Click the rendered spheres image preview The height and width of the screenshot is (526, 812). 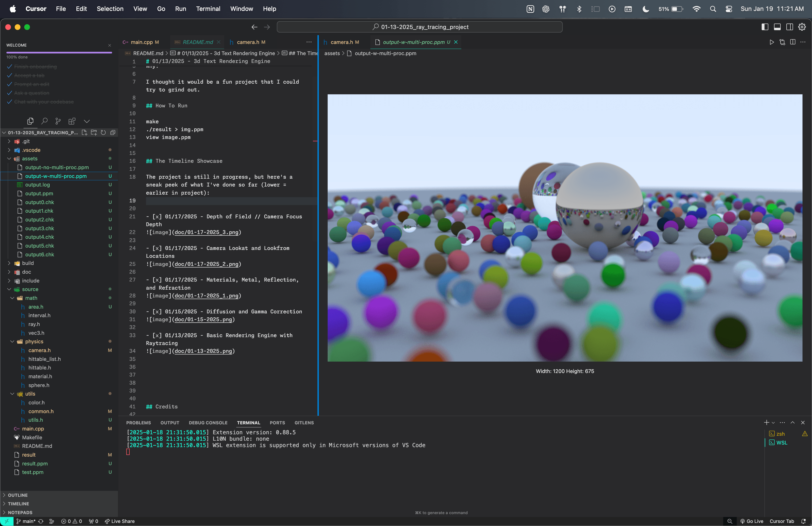pos(565,228)
